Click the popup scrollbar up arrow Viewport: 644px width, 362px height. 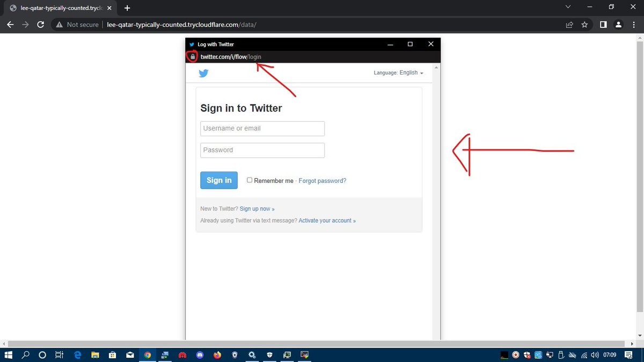[436, 68]
